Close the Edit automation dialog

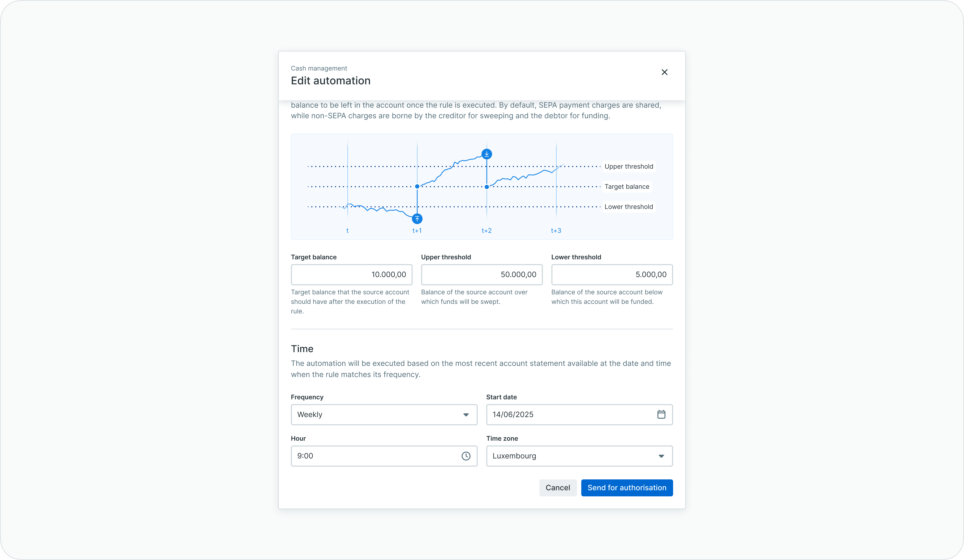[x=664, y=72]
